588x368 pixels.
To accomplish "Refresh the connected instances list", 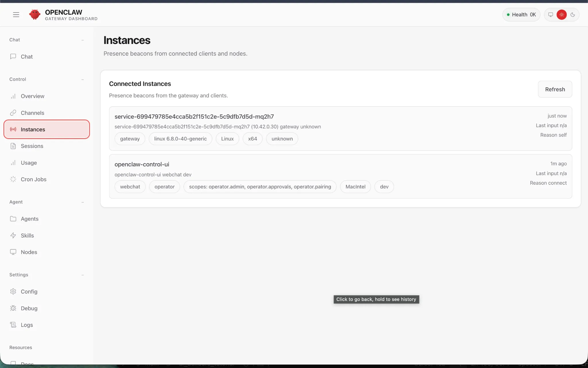I will (x=555, y=89).
